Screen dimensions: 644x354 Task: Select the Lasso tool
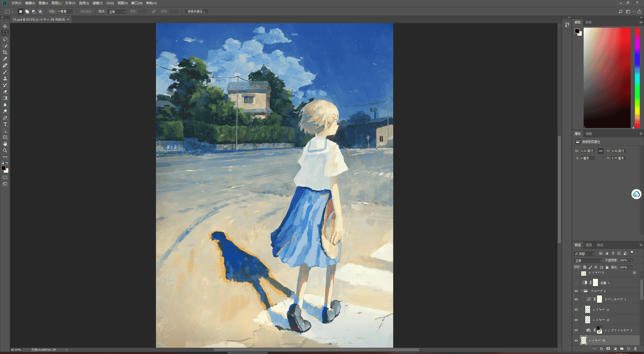coord(5,39)
